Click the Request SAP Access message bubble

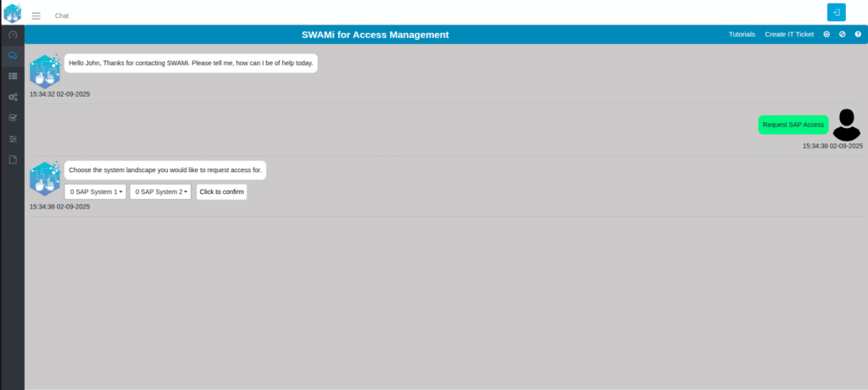(793, 125)
